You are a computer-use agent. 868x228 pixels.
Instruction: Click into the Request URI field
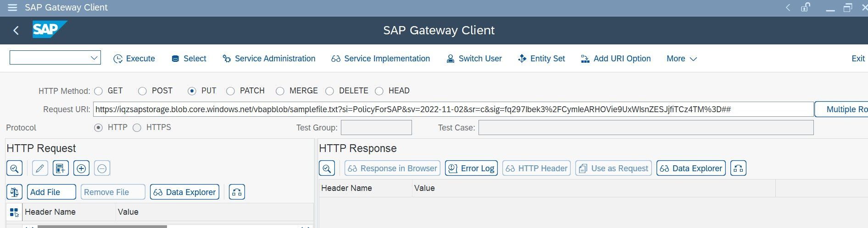453,109
